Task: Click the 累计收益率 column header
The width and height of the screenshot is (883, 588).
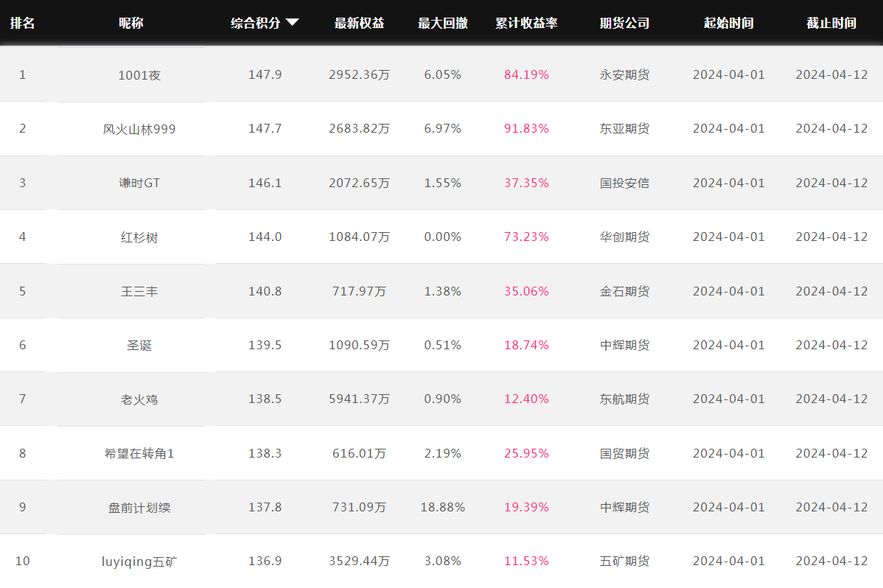Action: coord(526,23)
